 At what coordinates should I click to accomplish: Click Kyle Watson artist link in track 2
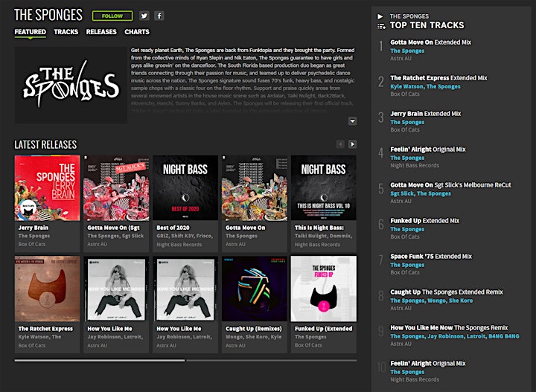406,86
